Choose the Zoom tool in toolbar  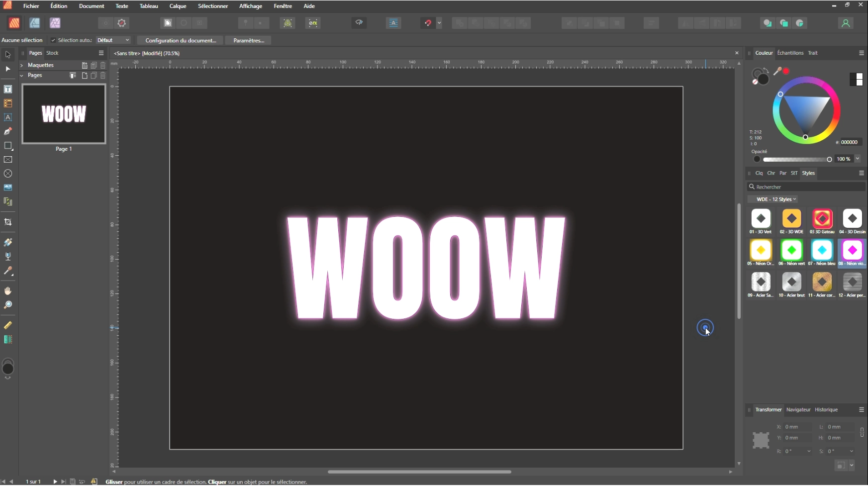click(8, 305)
